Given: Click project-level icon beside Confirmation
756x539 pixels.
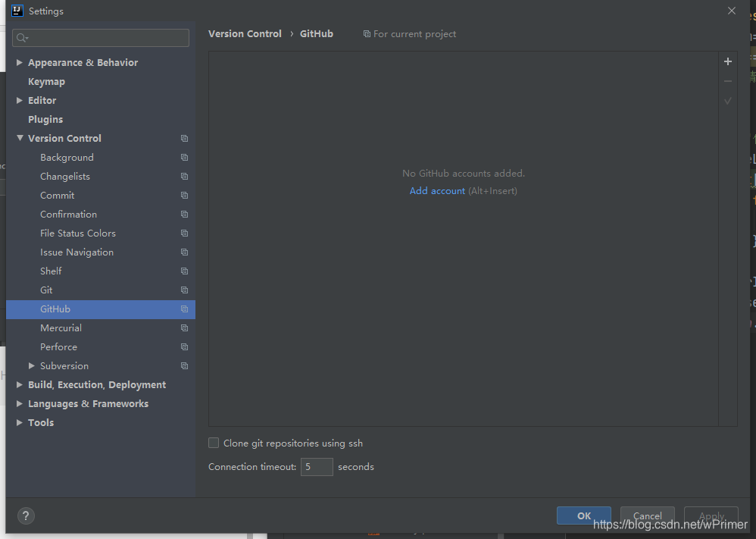Looking at the screenshot, I should point(184,215).
